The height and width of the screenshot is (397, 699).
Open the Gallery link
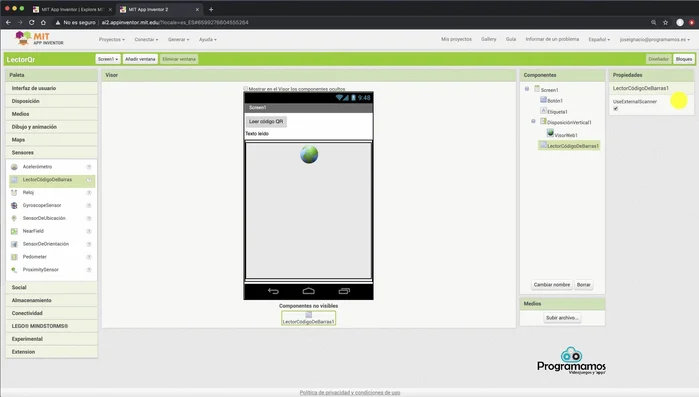tap(489, 39)
